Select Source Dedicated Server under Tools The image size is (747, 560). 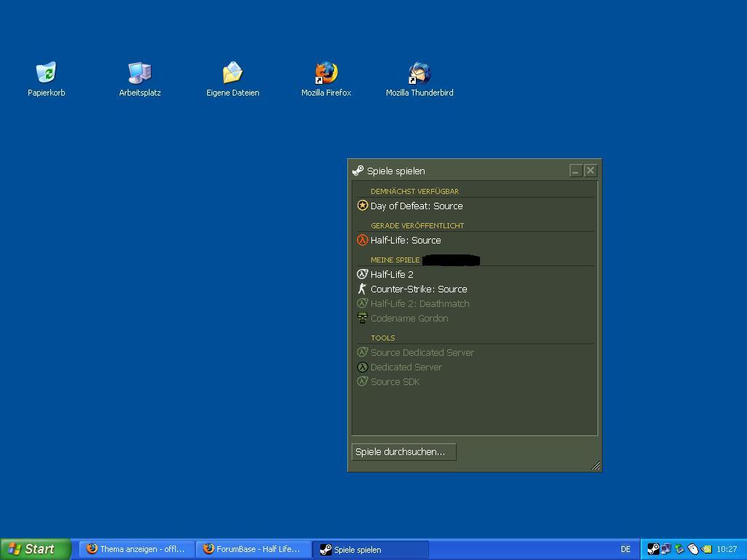tap(422, 352)
